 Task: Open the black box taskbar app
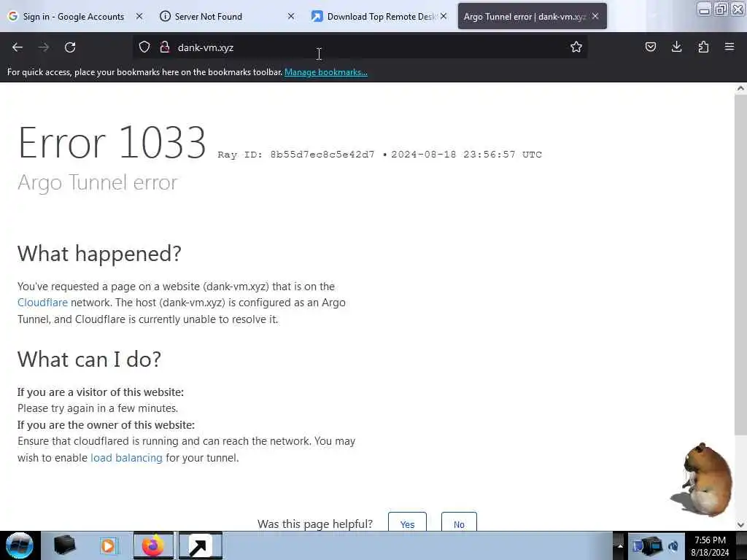click(x=64, y=545)
